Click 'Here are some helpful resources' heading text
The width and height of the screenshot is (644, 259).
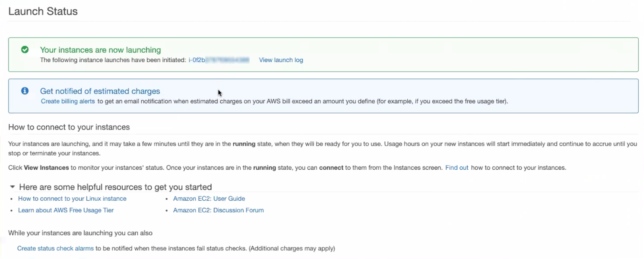(116, 187)
